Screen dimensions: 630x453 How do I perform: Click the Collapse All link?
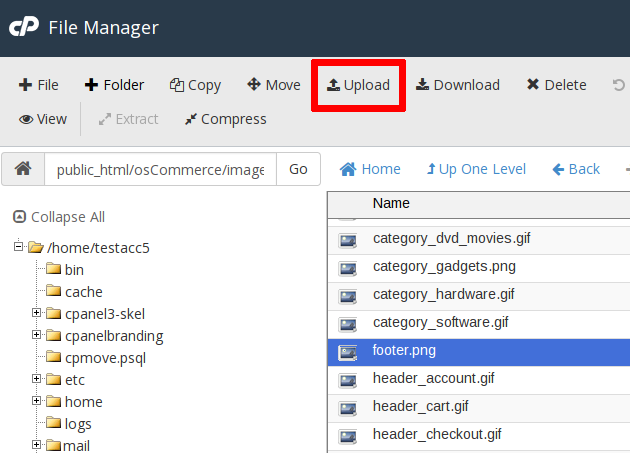tap(59, 217)
